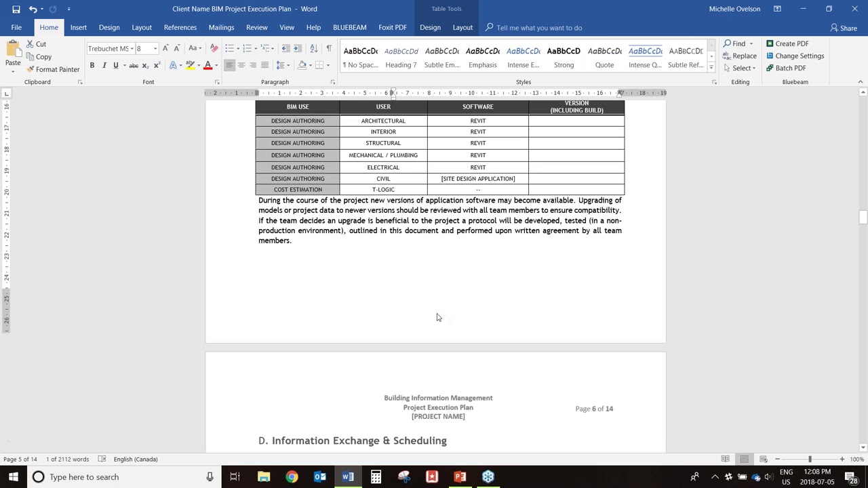Clear all formatting with eraser icon
The width and height of the screenshot is (868, 488).
(214, 48)
